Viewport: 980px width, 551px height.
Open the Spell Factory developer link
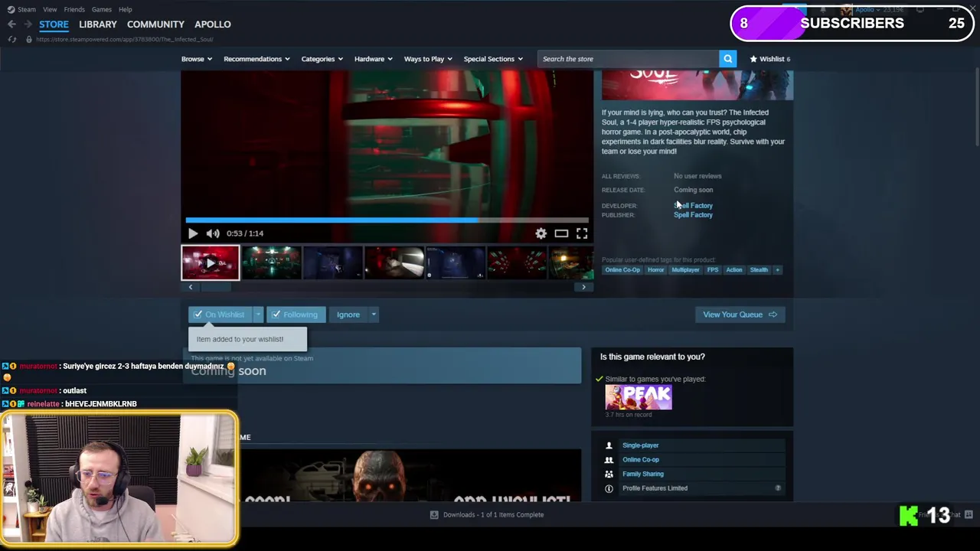(693, 206)
